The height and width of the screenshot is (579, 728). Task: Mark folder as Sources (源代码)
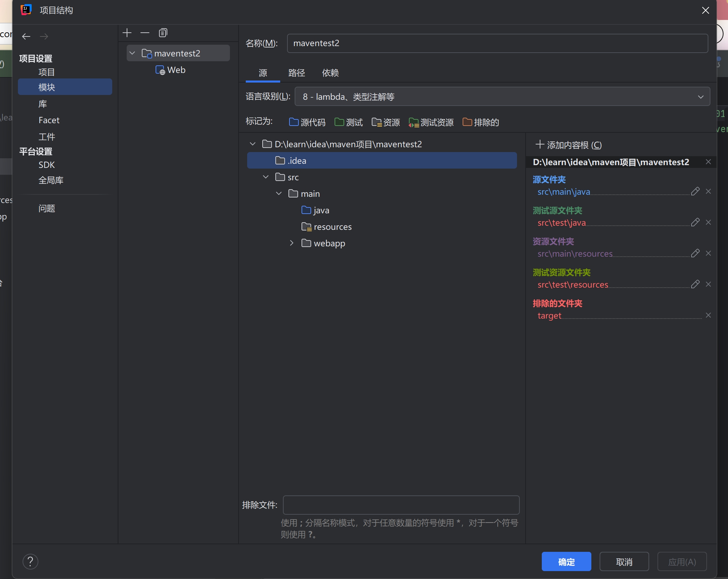[x=307, y=122]
